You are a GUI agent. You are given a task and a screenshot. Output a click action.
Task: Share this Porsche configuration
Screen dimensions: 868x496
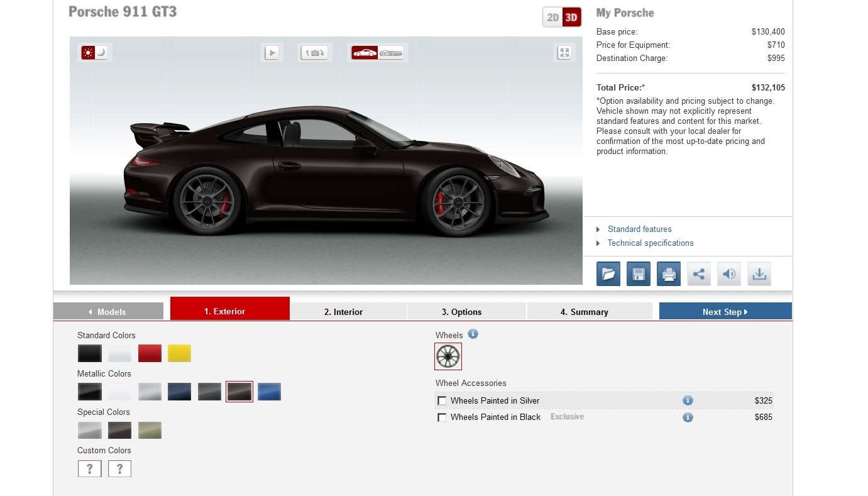click(699, 274)
